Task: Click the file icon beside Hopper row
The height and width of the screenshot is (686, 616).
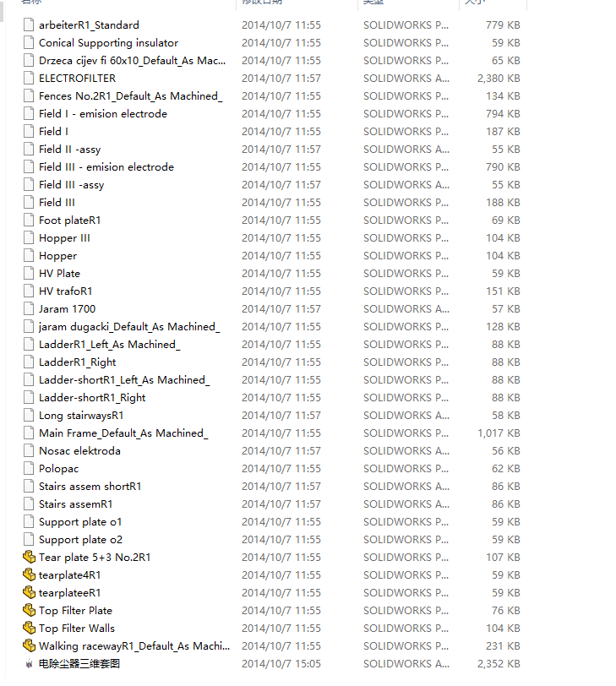Action: point(29,255)
